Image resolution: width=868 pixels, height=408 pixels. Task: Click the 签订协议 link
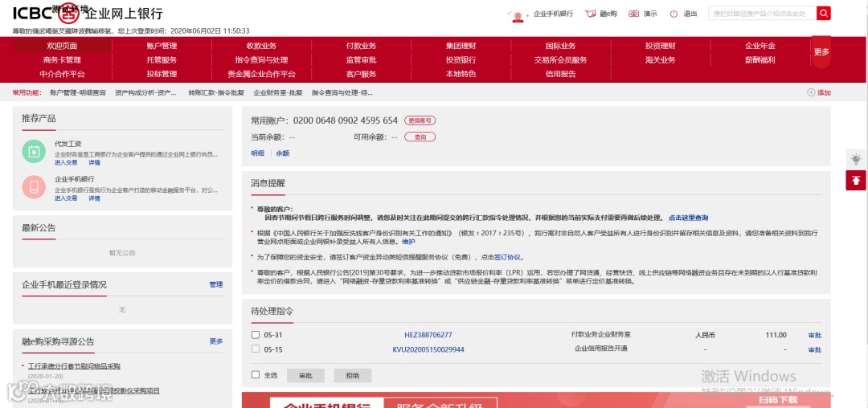508,257
